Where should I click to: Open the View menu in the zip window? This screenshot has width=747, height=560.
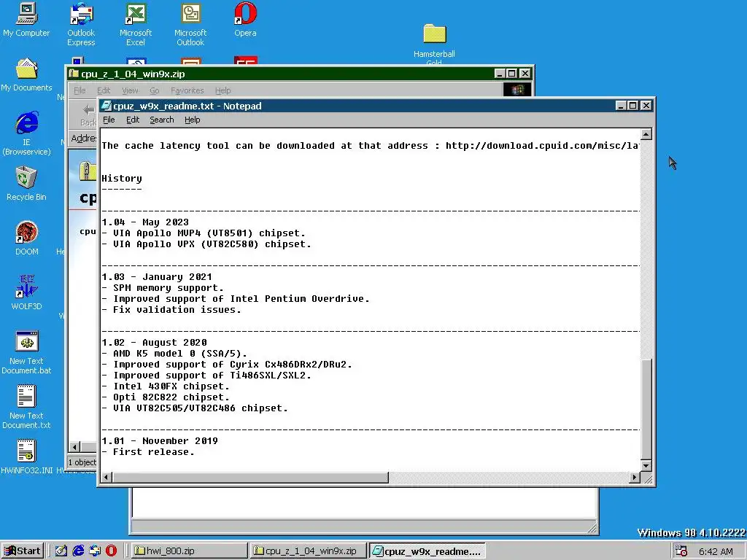[x=130, y=90]
